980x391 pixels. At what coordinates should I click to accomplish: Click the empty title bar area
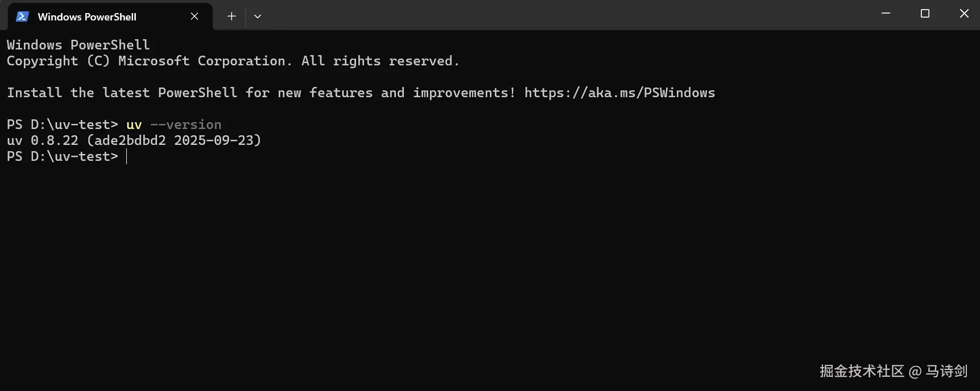(569, 15)
